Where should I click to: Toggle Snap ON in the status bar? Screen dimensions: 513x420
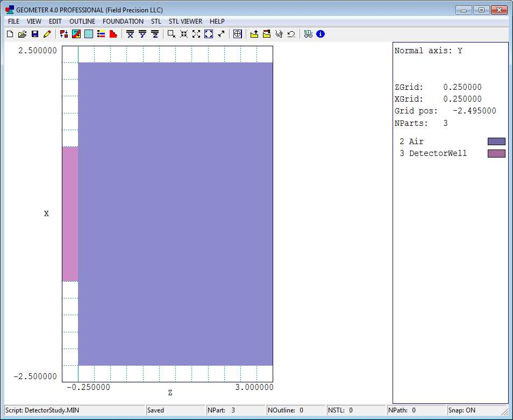462,410
